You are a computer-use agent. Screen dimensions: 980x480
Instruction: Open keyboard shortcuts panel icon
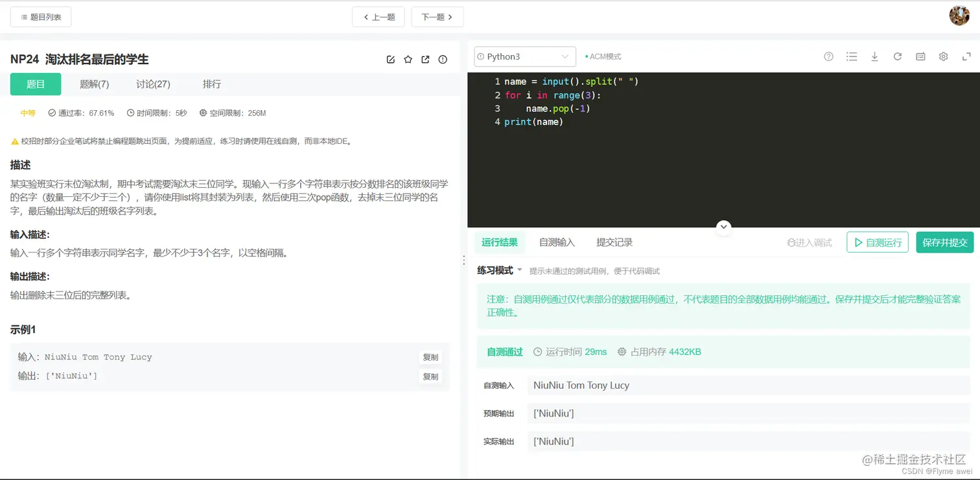[920, 56]
